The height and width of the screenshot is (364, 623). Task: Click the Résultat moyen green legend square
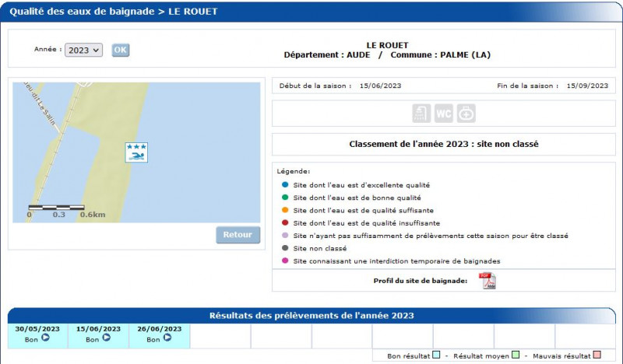[515, 355]
